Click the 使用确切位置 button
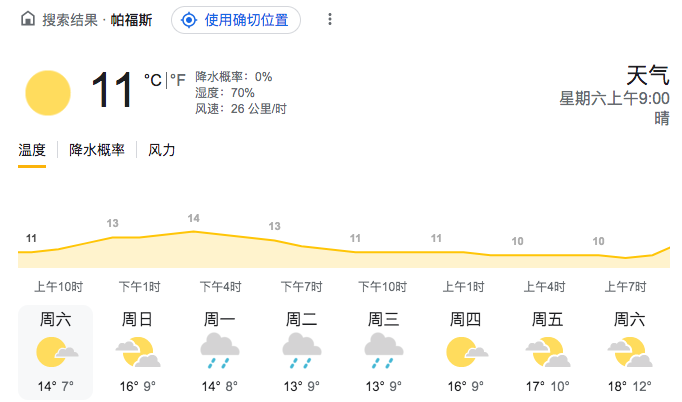 click(236, 20)
